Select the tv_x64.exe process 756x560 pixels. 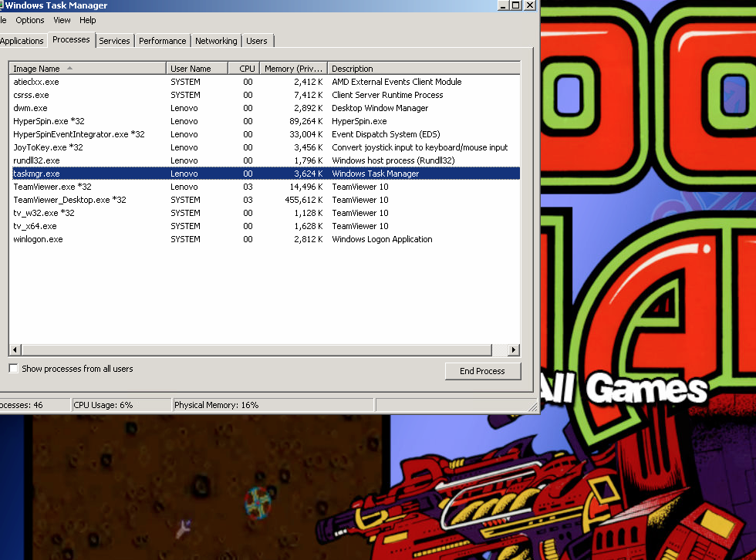265,226
